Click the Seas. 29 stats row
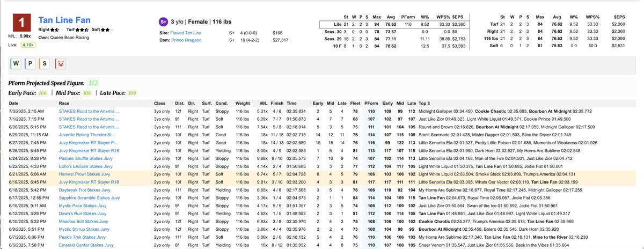This screenshot has height=249, width=644. pos(395,39)
